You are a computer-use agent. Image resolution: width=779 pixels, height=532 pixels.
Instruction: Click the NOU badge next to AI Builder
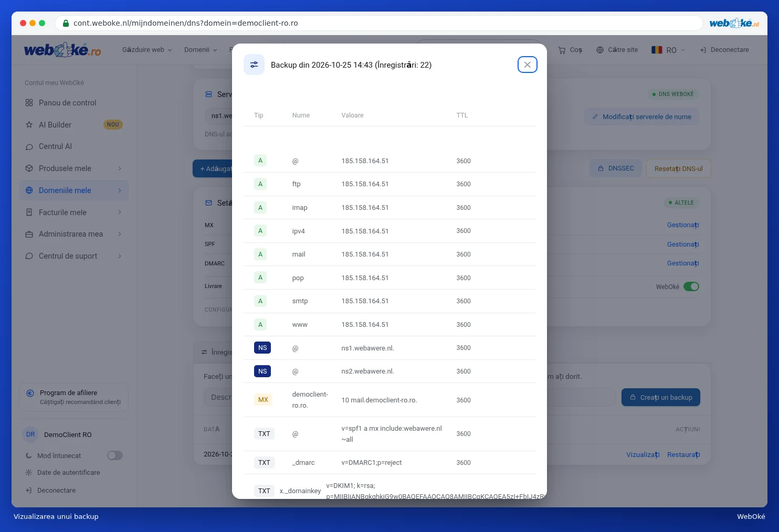(113, 125)
